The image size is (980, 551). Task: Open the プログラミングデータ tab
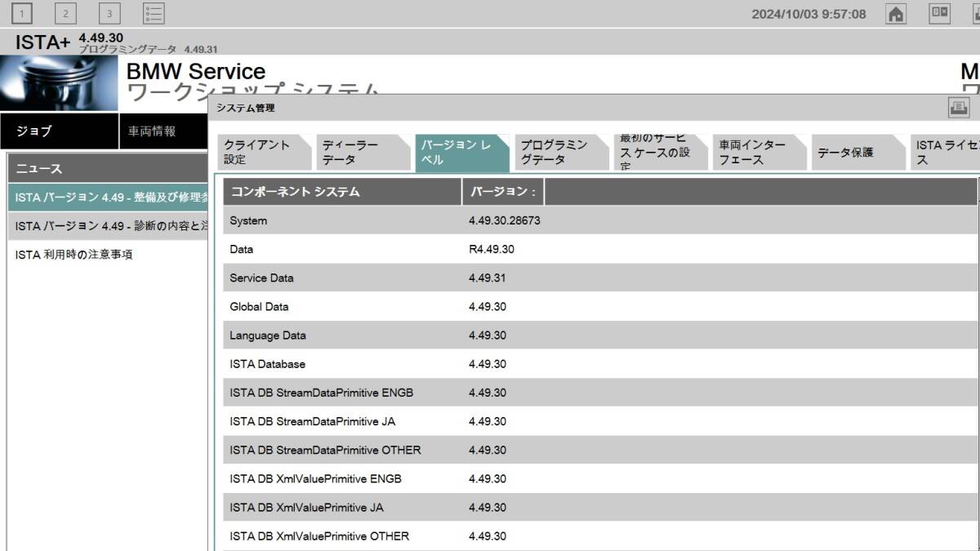coord(561,153)
